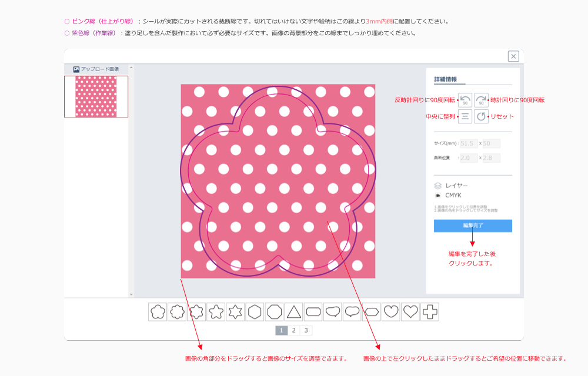The width and height of the screenshot is (588, 376).
Task: Open the レイヤー layers panel icon
Action: pyautogui.click(x=438, y=186)
